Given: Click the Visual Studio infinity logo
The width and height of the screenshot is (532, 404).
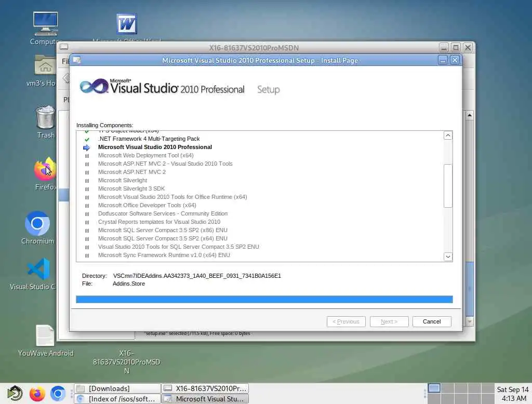Looking at the screenshot, I should pyautogui.click(x=94, y=86).
